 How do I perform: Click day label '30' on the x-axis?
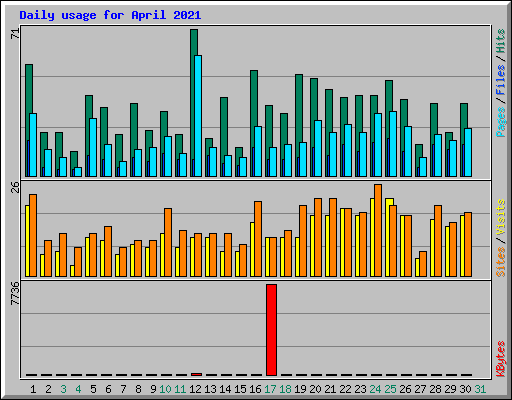465,389
